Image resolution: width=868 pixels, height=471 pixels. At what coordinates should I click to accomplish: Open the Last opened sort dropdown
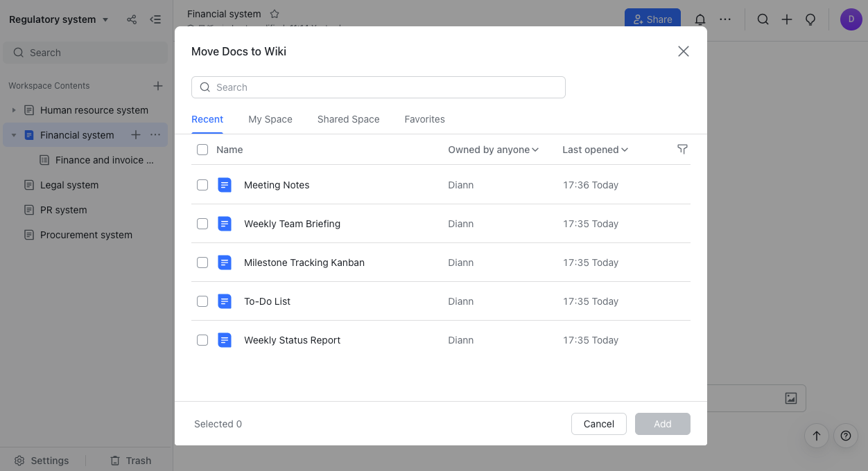595,150
